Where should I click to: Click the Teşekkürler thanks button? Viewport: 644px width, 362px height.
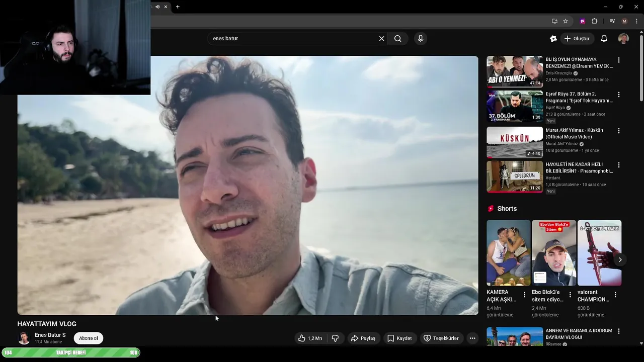pos(441,338)
